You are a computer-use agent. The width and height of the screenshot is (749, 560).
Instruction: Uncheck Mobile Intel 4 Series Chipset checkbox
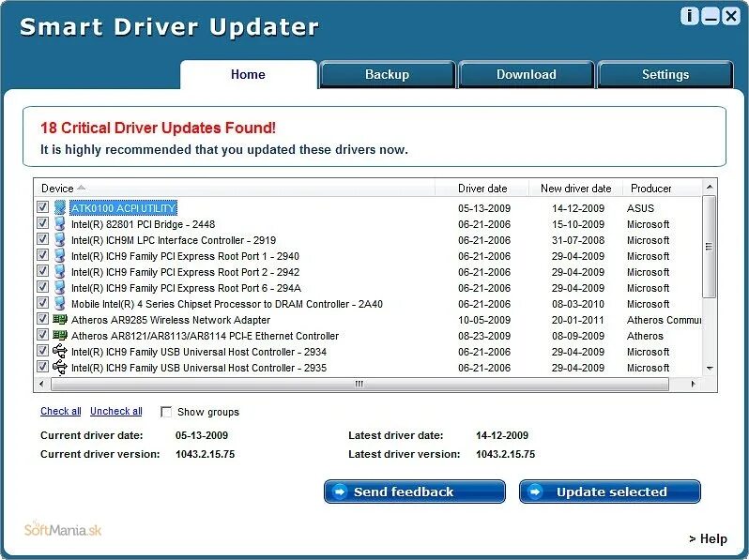pos(42,303)
